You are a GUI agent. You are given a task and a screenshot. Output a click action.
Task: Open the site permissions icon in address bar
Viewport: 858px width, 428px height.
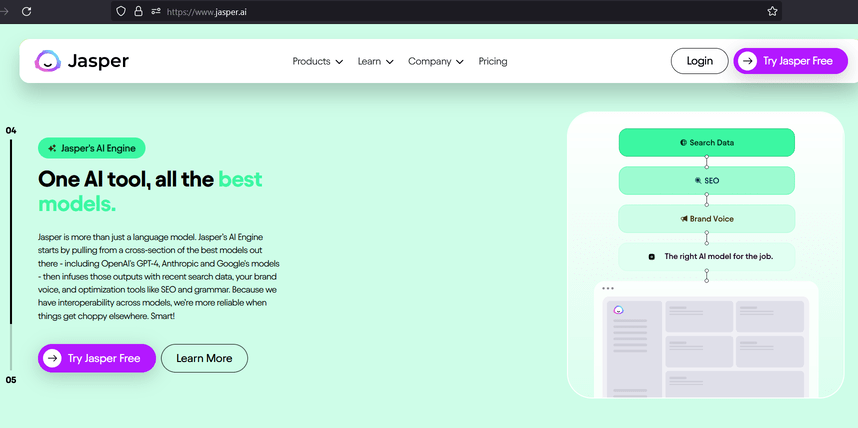click(x=156, y=11)
